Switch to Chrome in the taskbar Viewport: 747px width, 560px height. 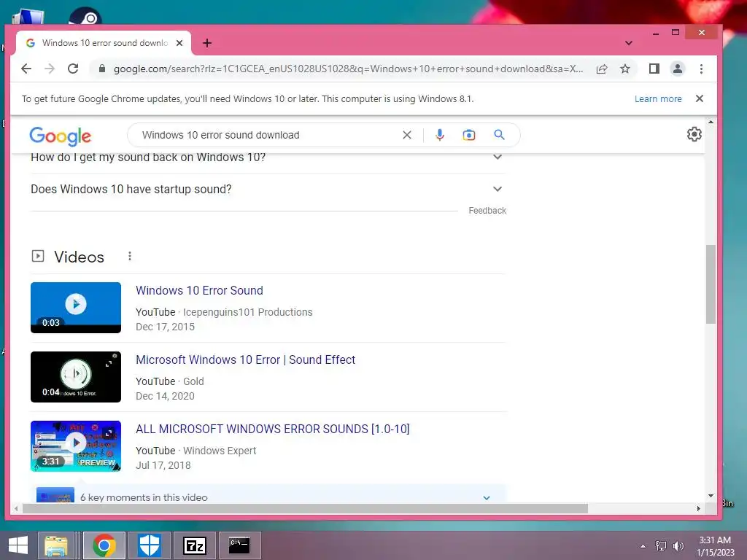point(104,545)
